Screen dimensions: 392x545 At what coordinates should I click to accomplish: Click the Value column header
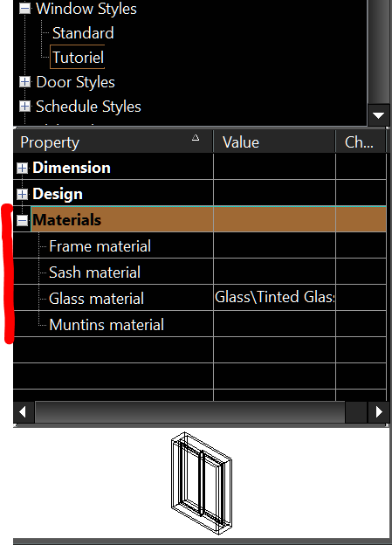[x=274, y=141]
